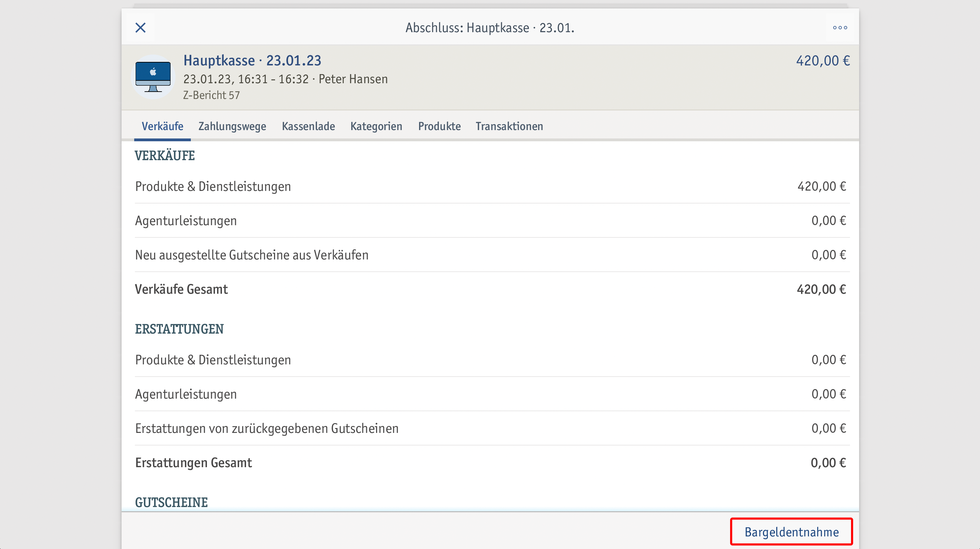Click Neu ausgestellte Gutscheine aus Verkäufen row
Image resolution: width=980 pixels, height=549 pixels.
(492, 255)
